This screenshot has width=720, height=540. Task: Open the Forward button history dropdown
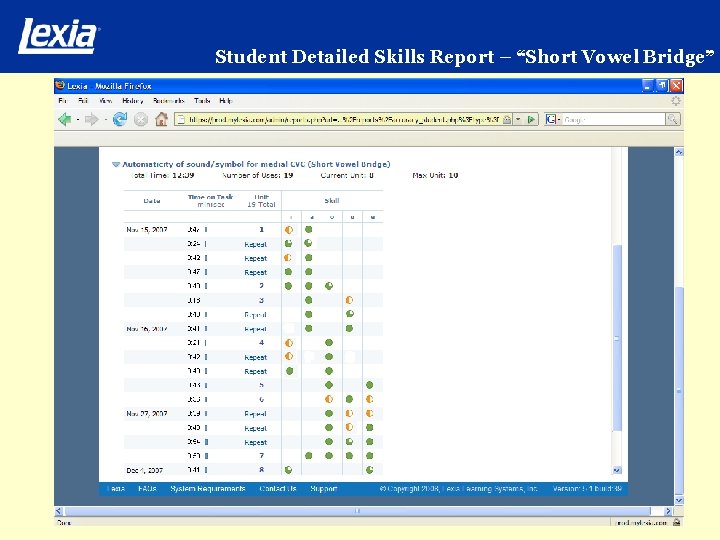pos(105,119)
